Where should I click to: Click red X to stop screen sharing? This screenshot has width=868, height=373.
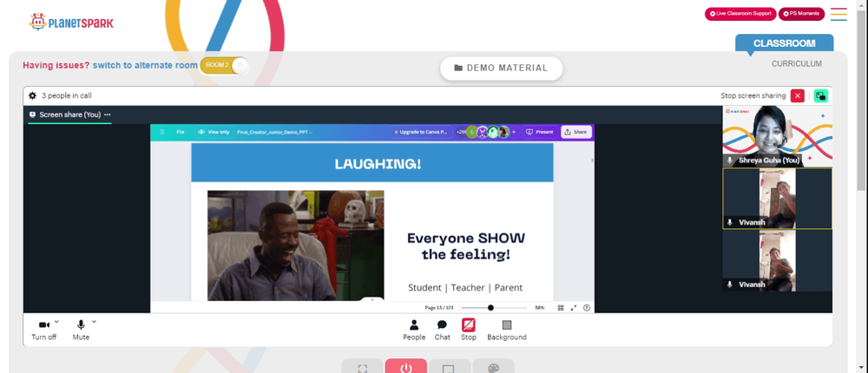click(797, 95)
